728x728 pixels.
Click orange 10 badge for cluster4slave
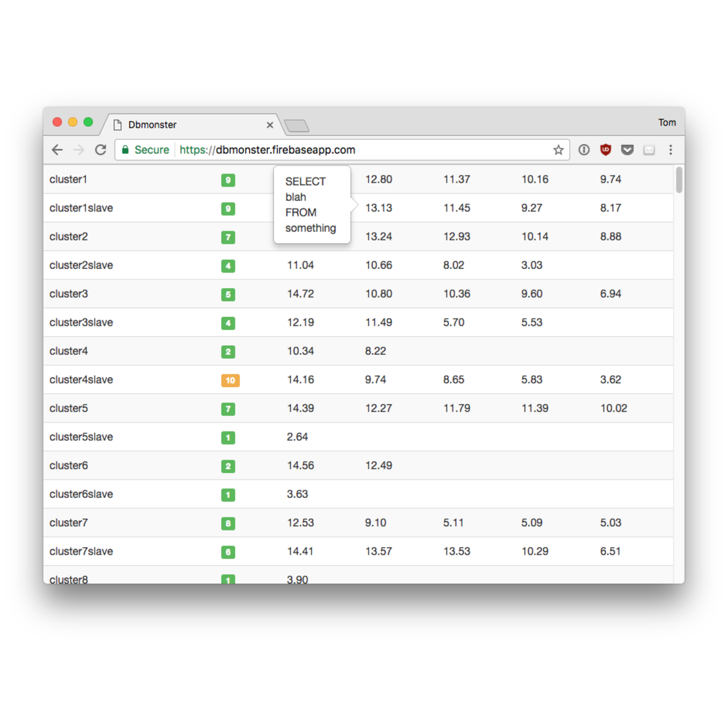(230, 380)
